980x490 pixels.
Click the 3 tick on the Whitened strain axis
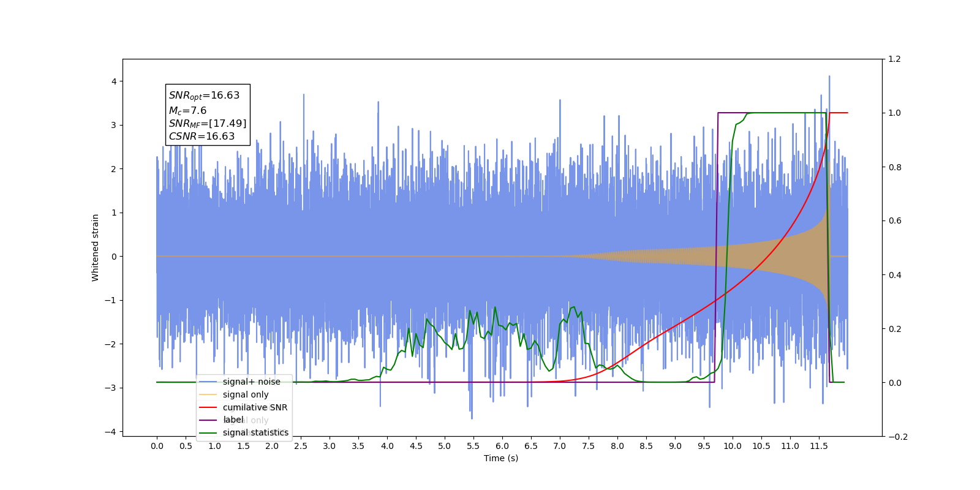pyautogui.click(x=114, y=125)
